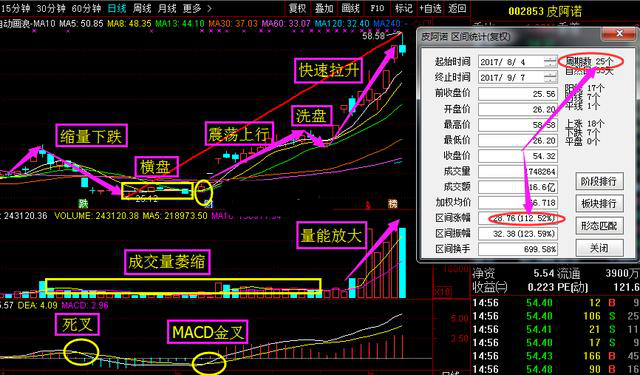640x375 pixels.
Task: Switch to 15分钟 chart period
Action: point(15,8)
